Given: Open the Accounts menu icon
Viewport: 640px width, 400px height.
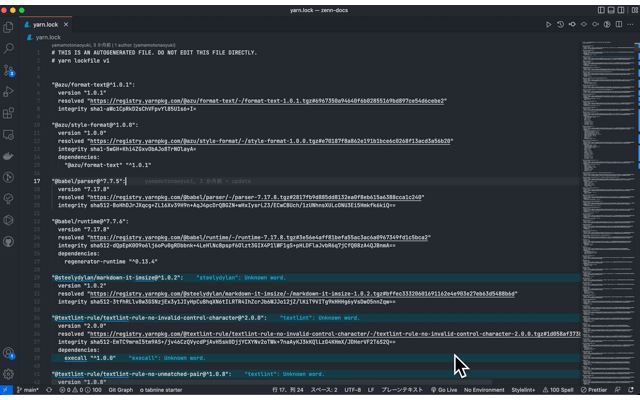Looking at the screenshot, I should 8,353.
